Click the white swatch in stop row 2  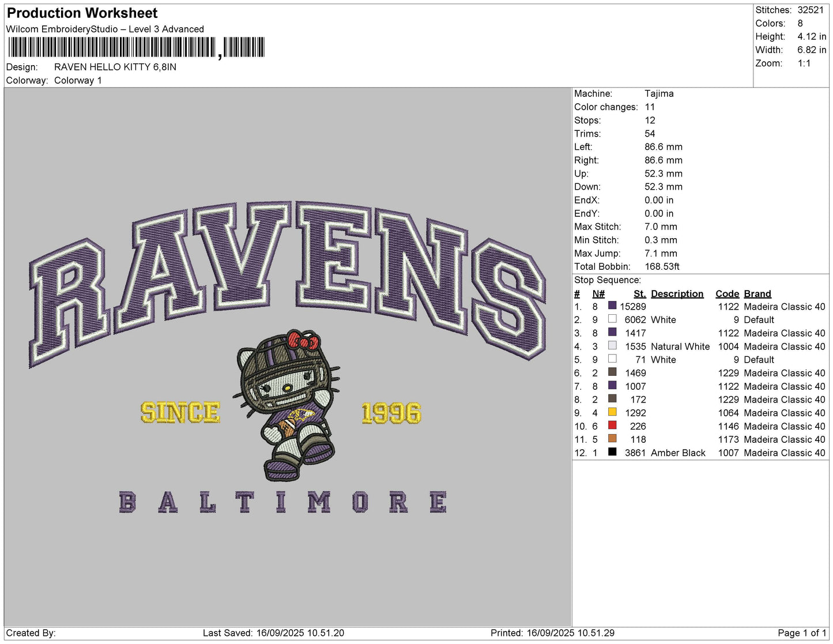pos(612,319)
